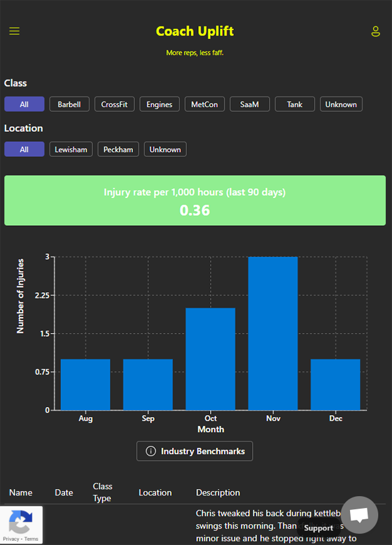Filter classes by Barbell
The height and width of the screenshot is (545, 392).
69,104
